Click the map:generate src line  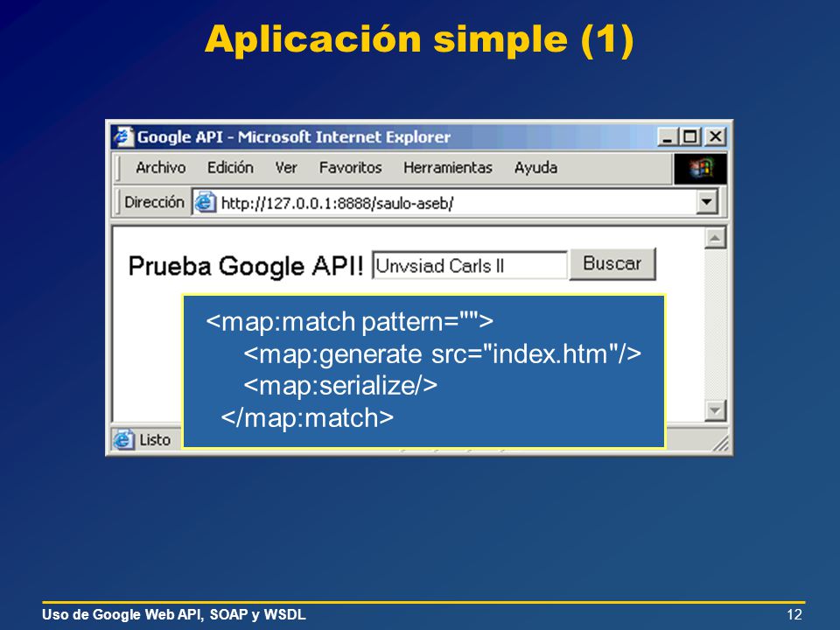pyautogui.click(x=442, y=354)
